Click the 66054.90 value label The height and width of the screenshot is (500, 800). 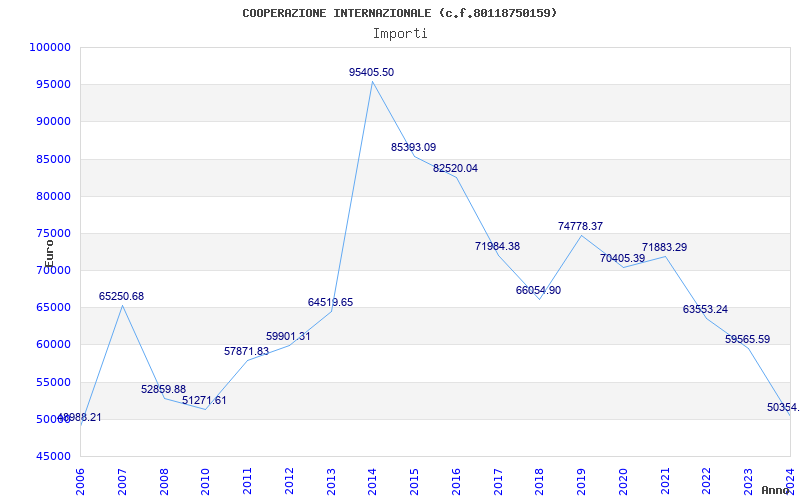click(538, 290)
